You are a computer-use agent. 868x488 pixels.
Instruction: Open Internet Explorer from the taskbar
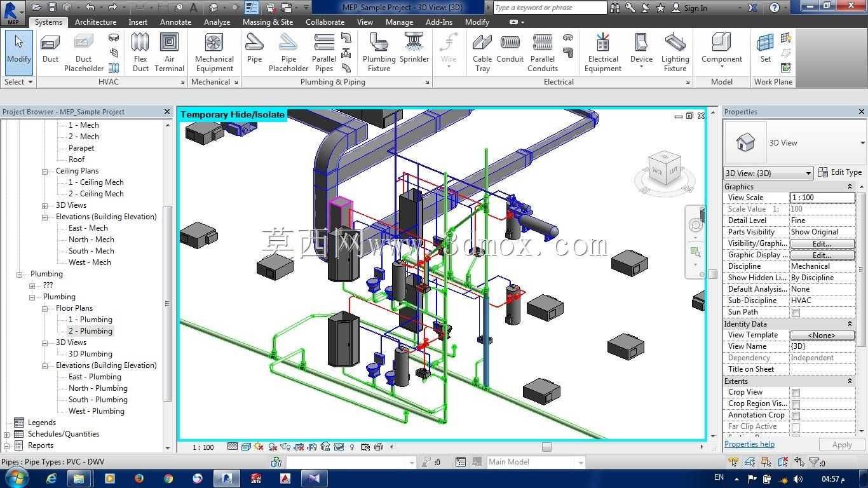coord(51,478)
